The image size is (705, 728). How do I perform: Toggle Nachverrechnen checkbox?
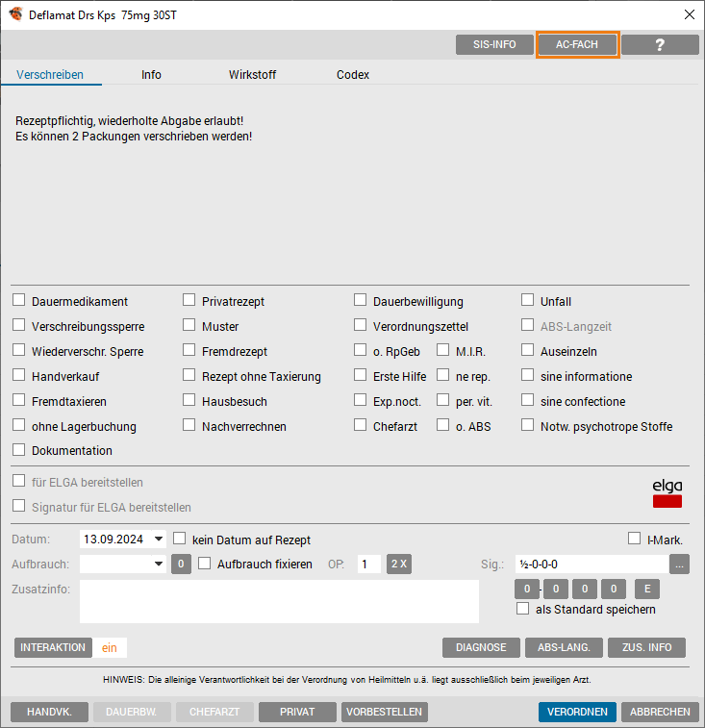[189, 425]
